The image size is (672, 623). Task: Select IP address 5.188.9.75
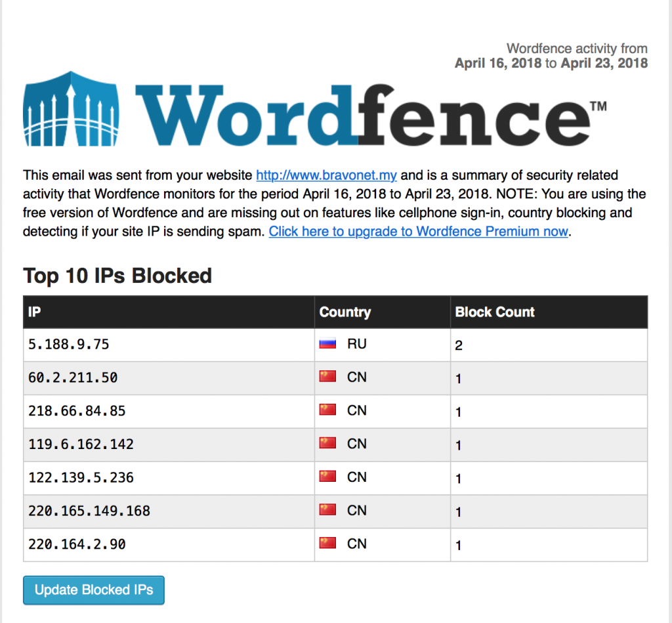68,344
